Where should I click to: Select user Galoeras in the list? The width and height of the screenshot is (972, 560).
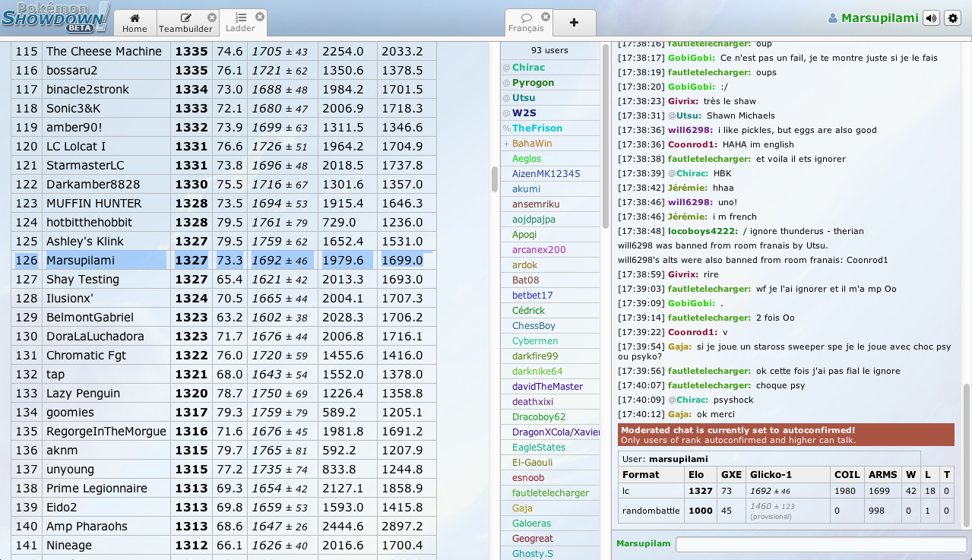pos(551,524)
